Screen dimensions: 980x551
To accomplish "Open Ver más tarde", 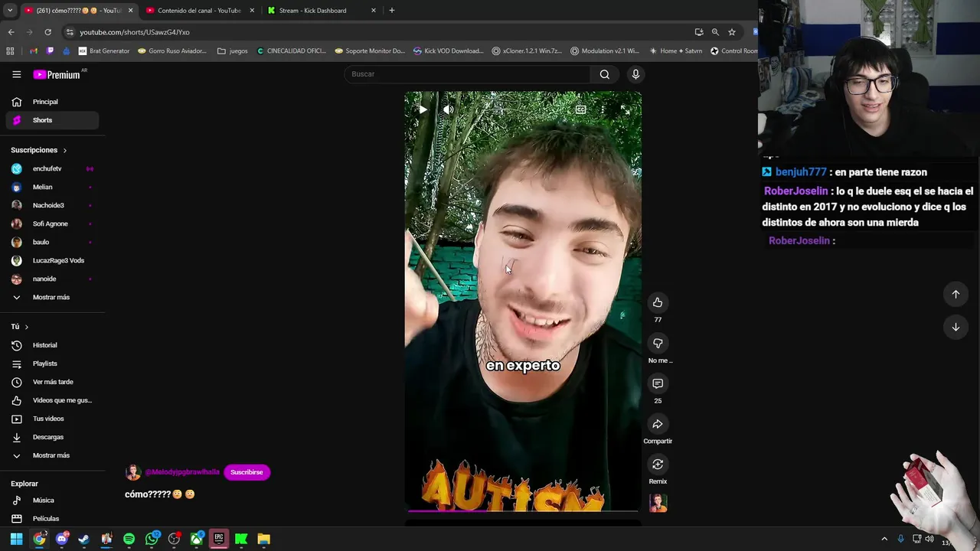I will [52, 382].
